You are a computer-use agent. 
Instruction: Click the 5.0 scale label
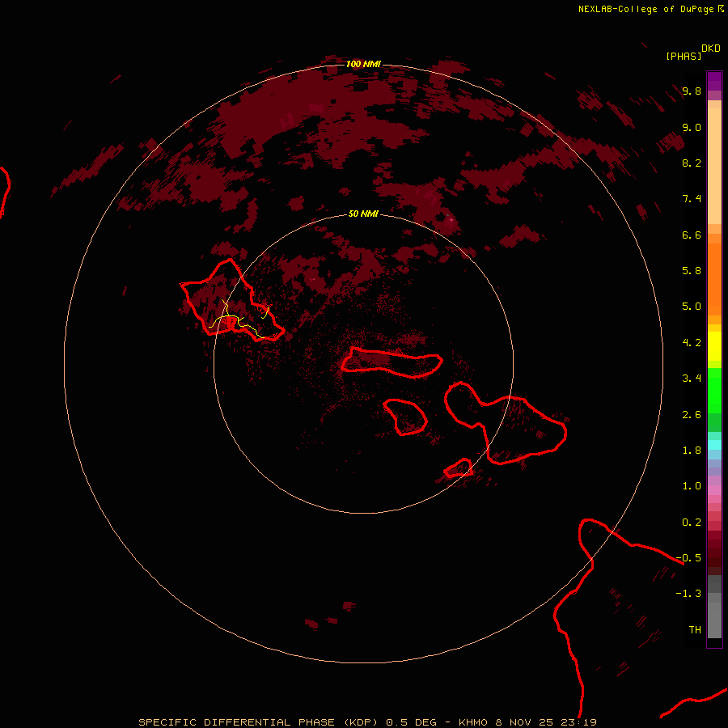coord(692,307)
